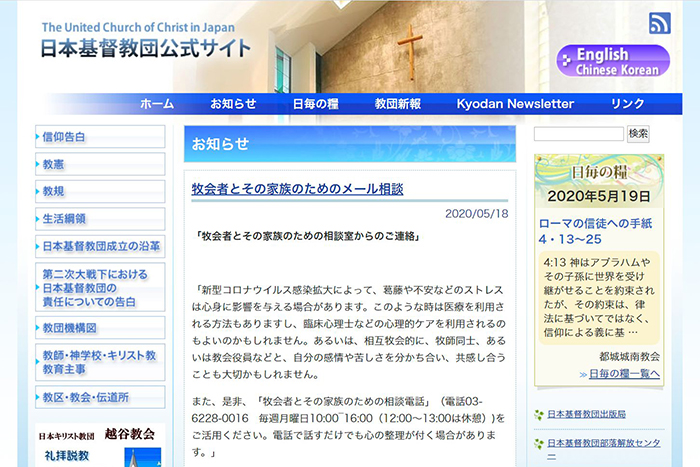Open 教規 sidebar link

pos(100,192)
